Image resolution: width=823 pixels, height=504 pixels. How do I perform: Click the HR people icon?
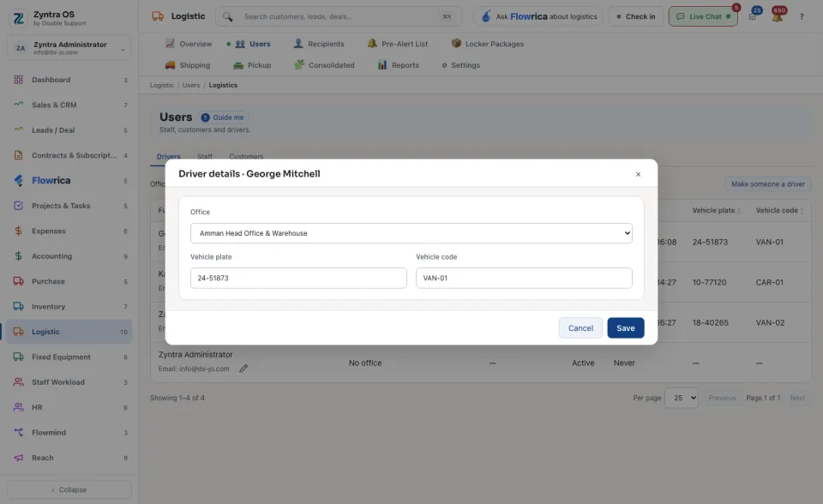pyautogui.click(x=18, y=407)
